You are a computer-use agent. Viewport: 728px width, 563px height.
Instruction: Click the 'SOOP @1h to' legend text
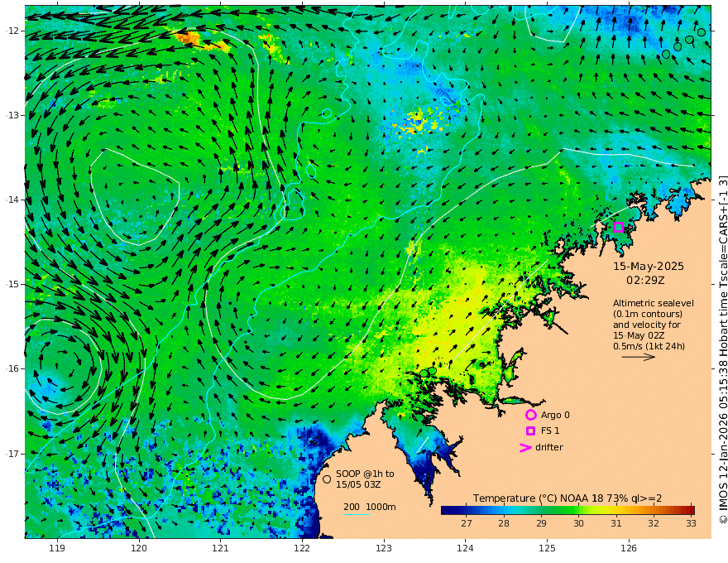pyautogui.click(x=365, y=474)
